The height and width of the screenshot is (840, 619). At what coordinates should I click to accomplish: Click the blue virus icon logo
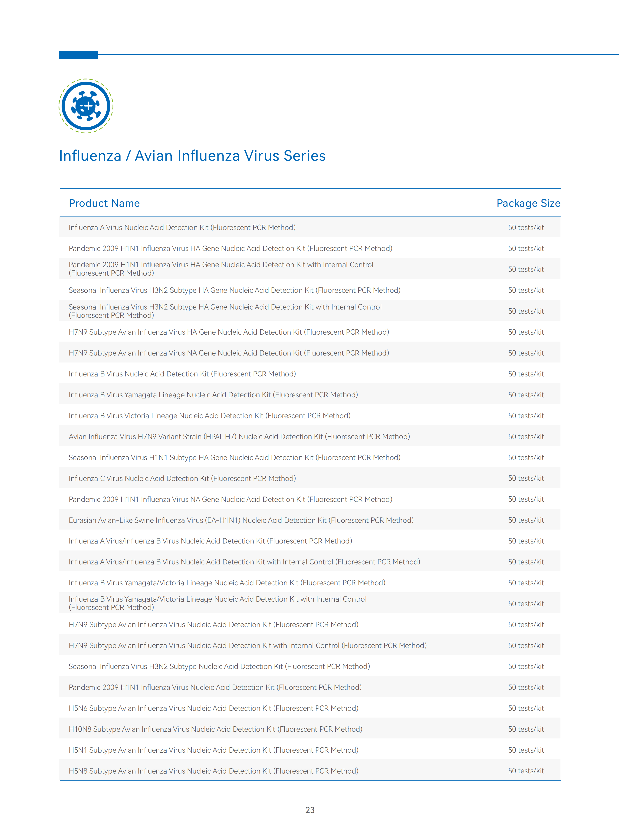tap(86, 106)
